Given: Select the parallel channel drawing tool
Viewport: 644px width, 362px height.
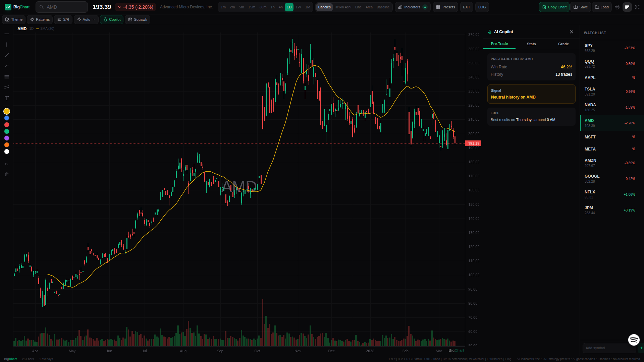Looking at the screenshot, I should [x=7, y=87].
